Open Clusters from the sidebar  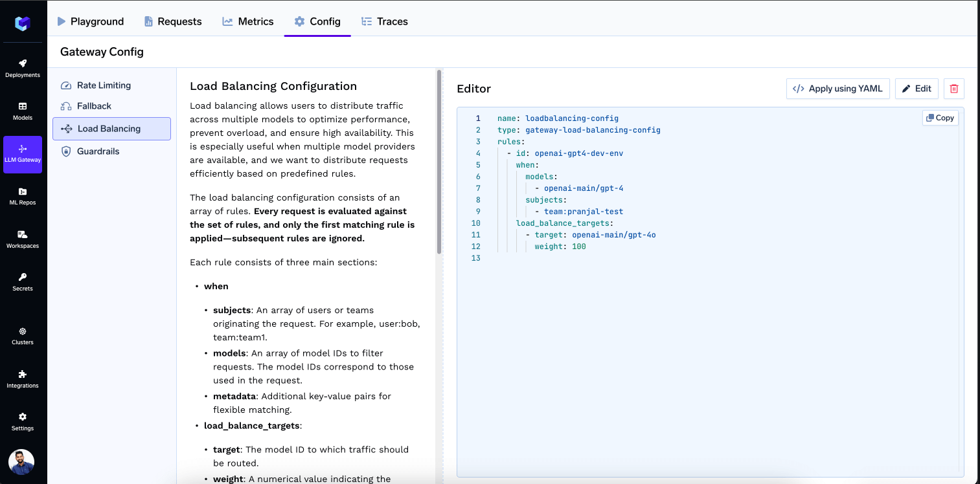tap(23, 335)
